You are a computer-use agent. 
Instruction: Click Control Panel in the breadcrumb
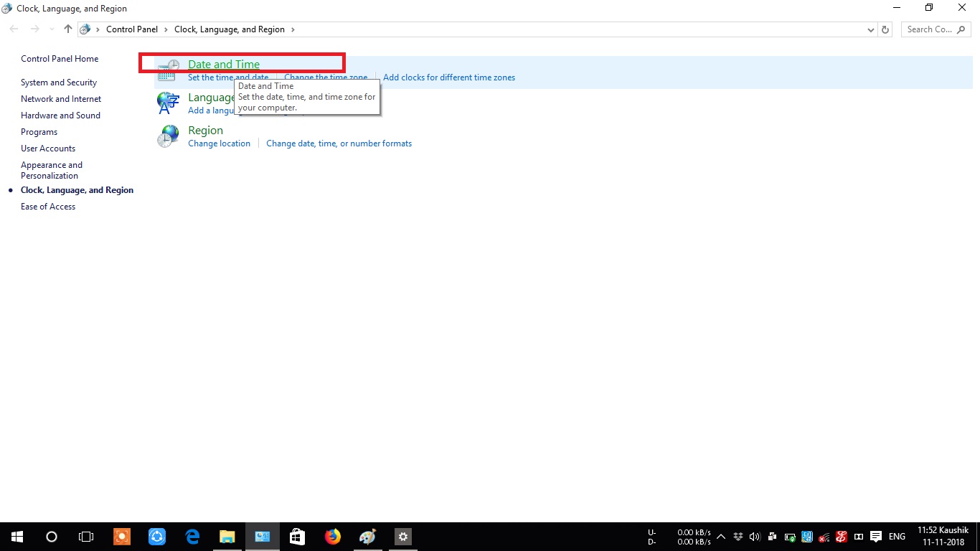coord(132,29)
